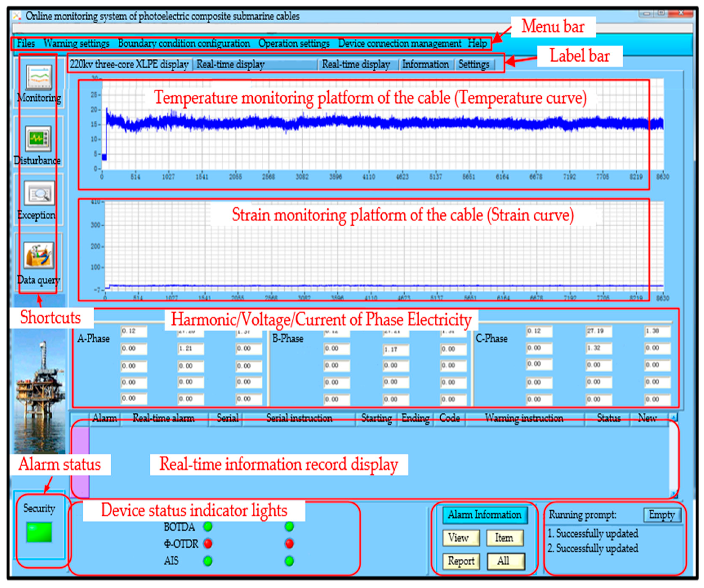Viewport: 704px width, 588px height.
Task: Click the app icon in title bar
Action: [17, 16]
